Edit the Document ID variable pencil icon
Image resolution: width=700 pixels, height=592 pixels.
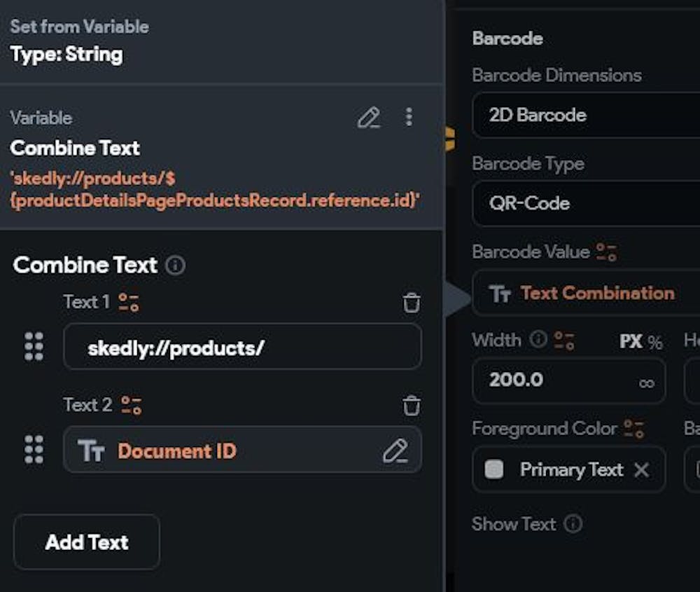395,450
